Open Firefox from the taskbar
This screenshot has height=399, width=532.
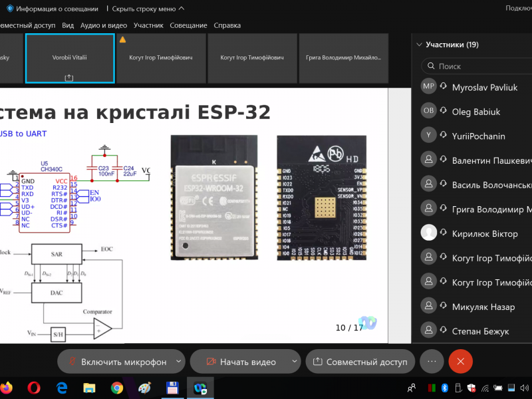pyautogui.click(x=6, y=387)
